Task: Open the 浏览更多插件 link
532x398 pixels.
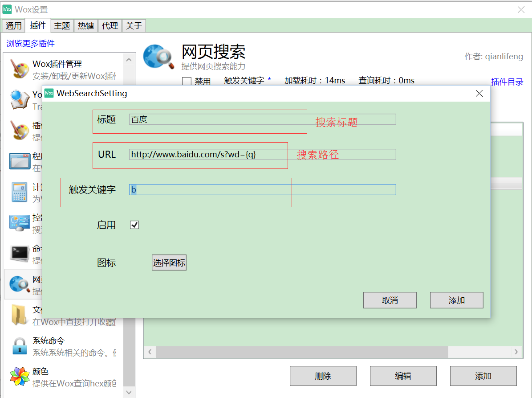Action: pos(31,44)
